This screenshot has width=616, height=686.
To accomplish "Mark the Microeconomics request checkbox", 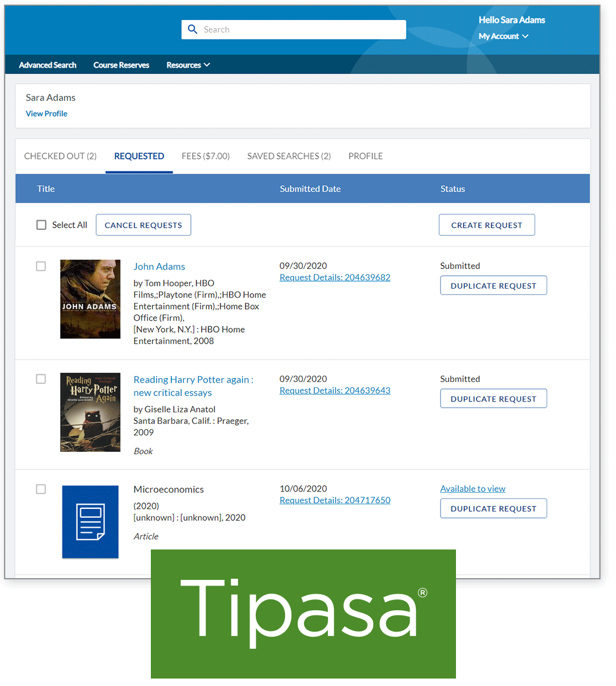I will 41,489.
